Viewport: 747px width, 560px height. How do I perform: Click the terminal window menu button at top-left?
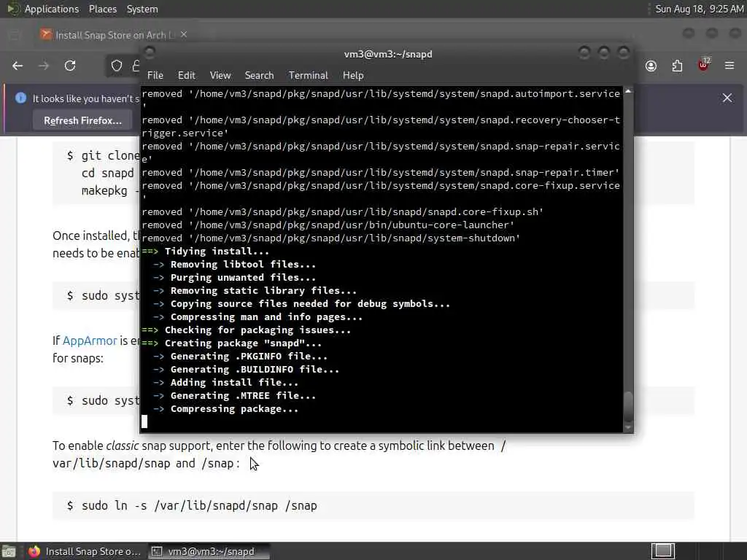[150, 52]
